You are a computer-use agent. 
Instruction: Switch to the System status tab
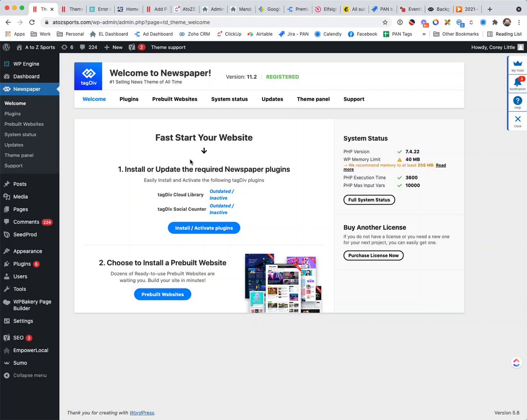click(x=229, y=99)
